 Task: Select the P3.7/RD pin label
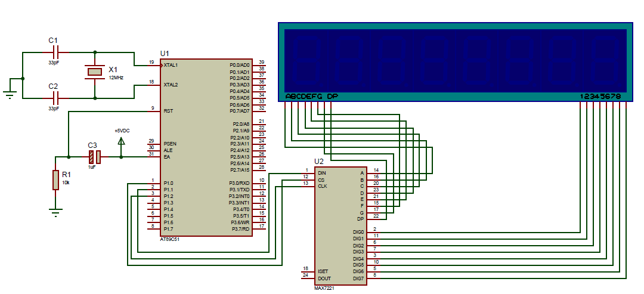coord(240,229)
